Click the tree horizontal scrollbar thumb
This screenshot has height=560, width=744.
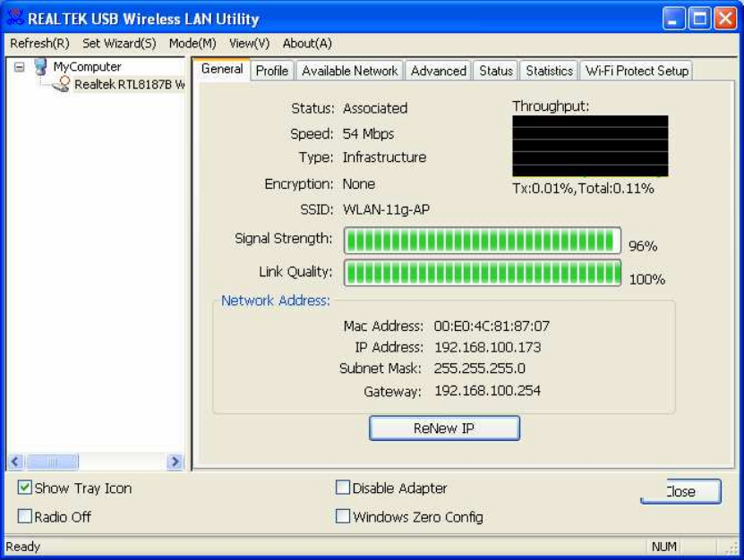pos(52,462)
